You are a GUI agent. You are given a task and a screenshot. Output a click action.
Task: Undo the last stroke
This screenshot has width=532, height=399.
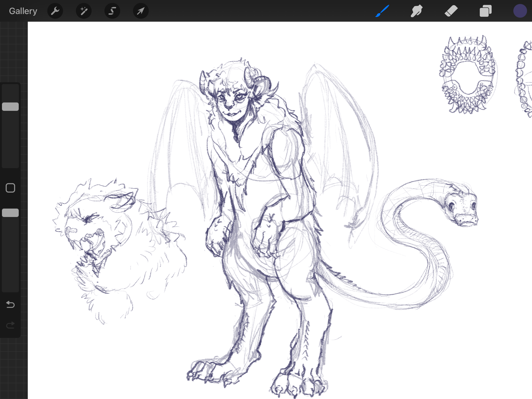(10, 305)
